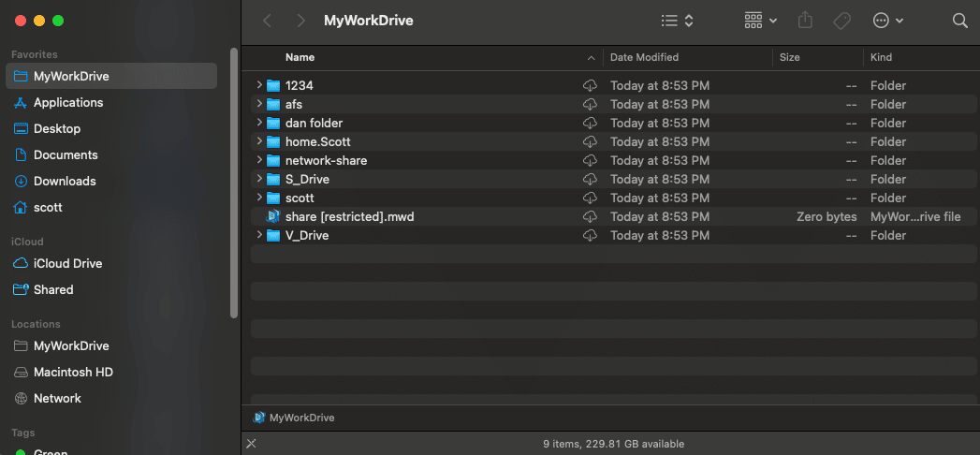The width and height of the screenshot is (980, 455).
Task: Open the Group By dropdown
Action: click(760, 21)
